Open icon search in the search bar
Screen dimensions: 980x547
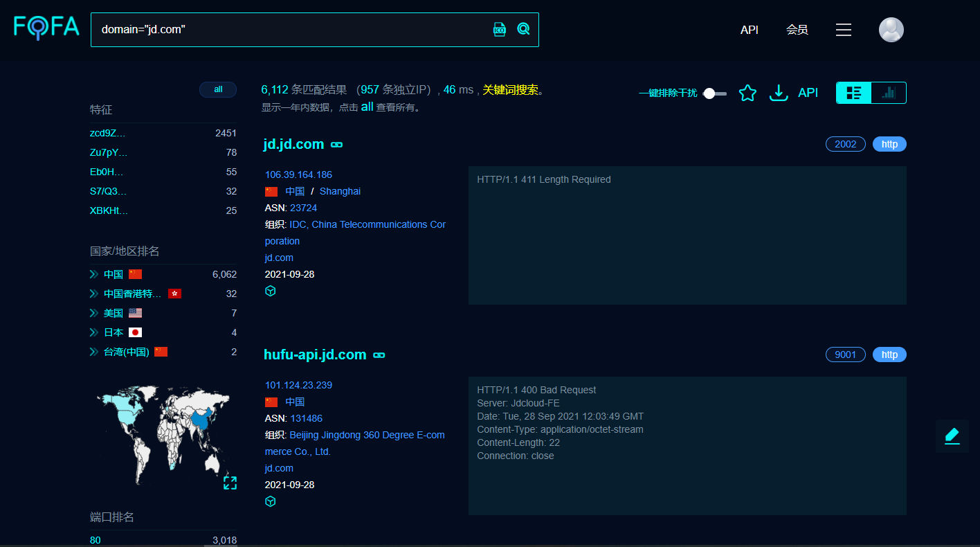coord(500,29)
